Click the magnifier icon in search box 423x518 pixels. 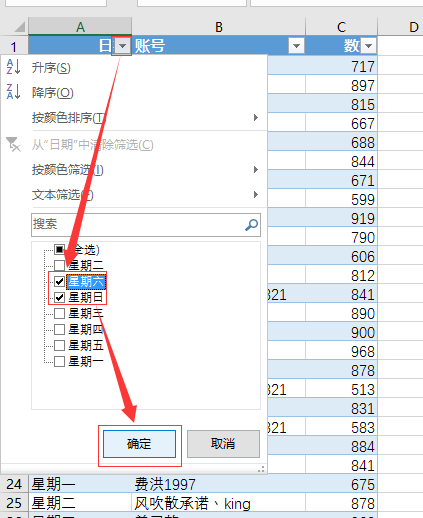251,225
